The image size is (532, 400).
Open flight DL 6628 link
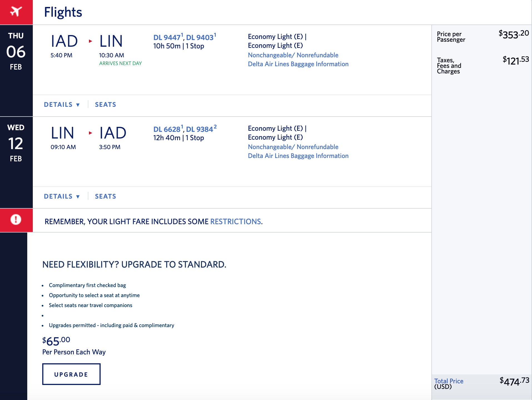(167, 129)
